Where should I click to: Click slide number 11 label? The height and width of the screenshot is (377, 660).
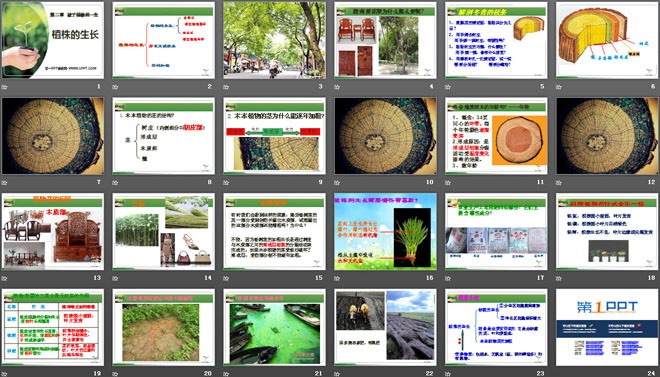(540, 182)
